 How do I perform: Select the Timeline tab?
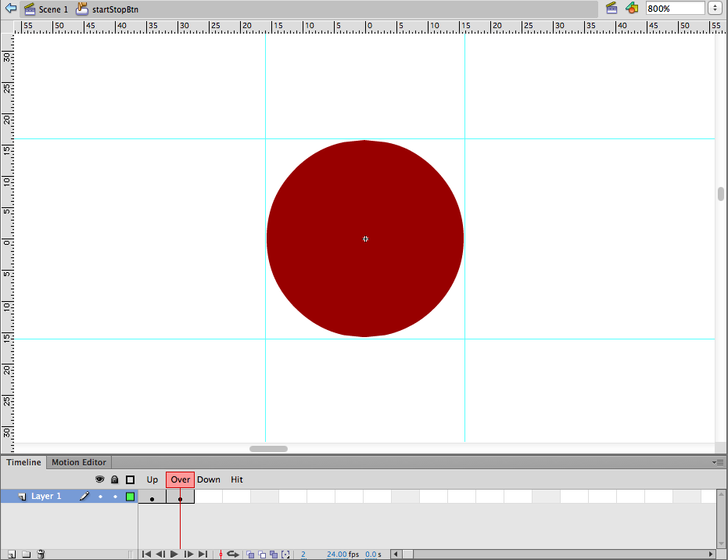point(23,462)
